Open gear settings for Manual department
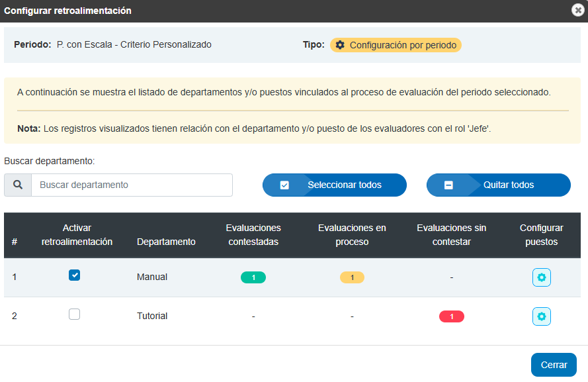The height and width of the screenshot is (382, 588). tap(542, 277)
